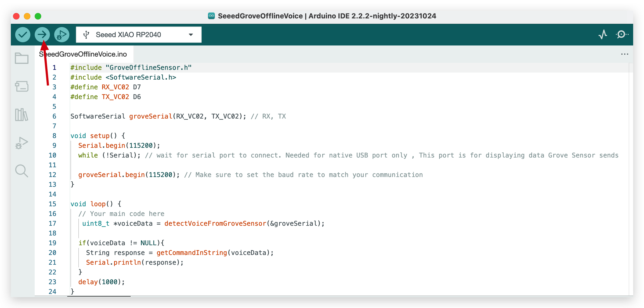Image resolution: width=644 pixels, height=308 pixels.
Task: Click detectVoiceFromGroveSensor function call
Action: click(215, 224)
